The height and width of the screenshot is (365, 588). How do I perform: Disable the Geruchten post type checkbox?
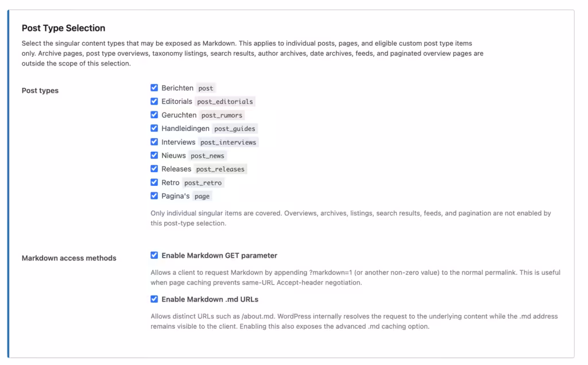(154, 115)
